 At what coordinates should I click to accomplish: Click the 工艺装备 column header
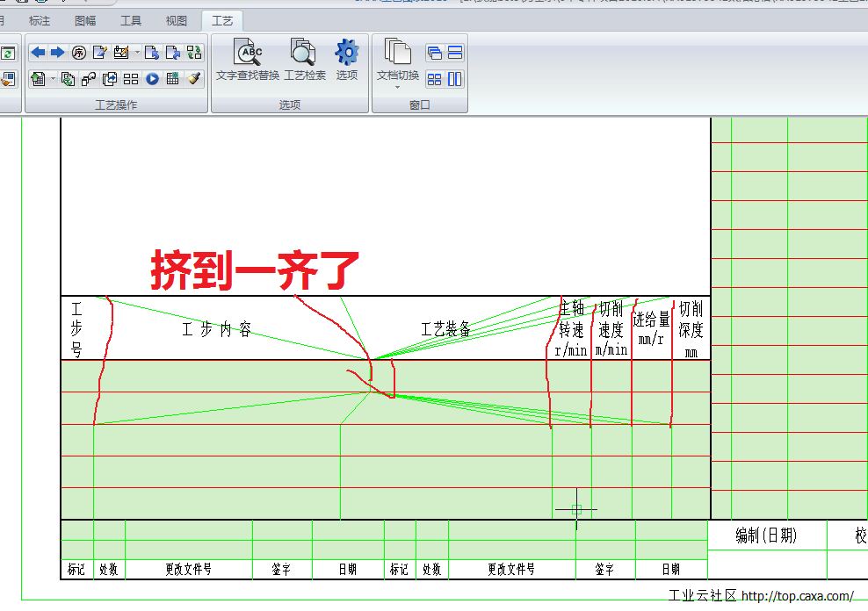click(x=445, y=329)
